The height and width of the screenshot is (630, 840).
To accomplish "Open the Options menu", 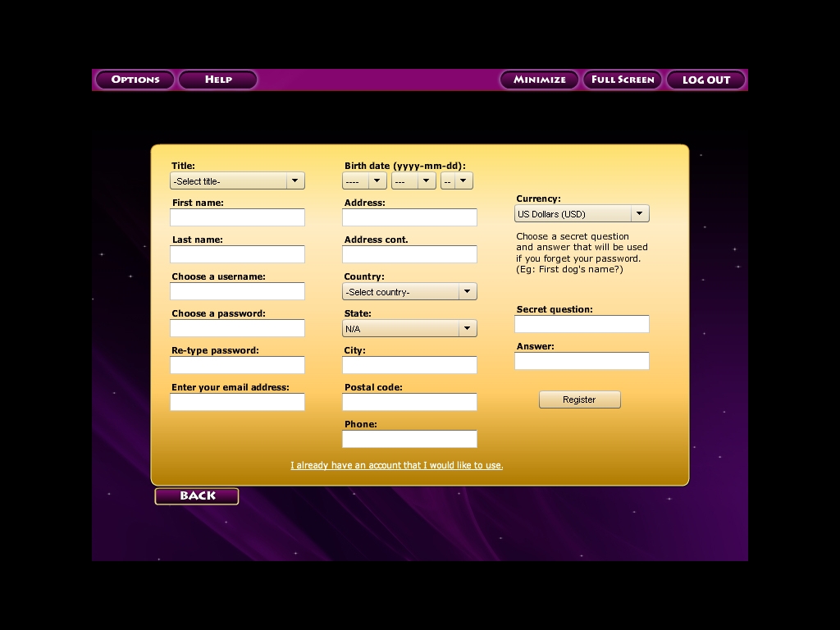I will 135,80.
